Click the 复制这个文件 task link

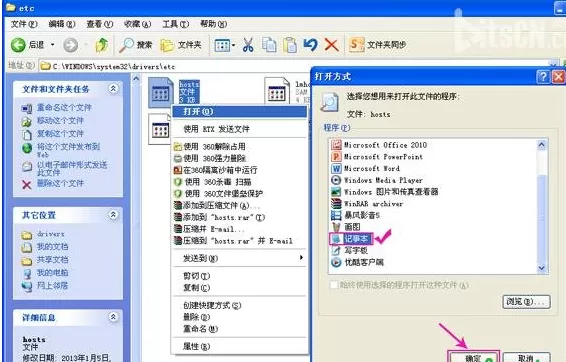60,134
